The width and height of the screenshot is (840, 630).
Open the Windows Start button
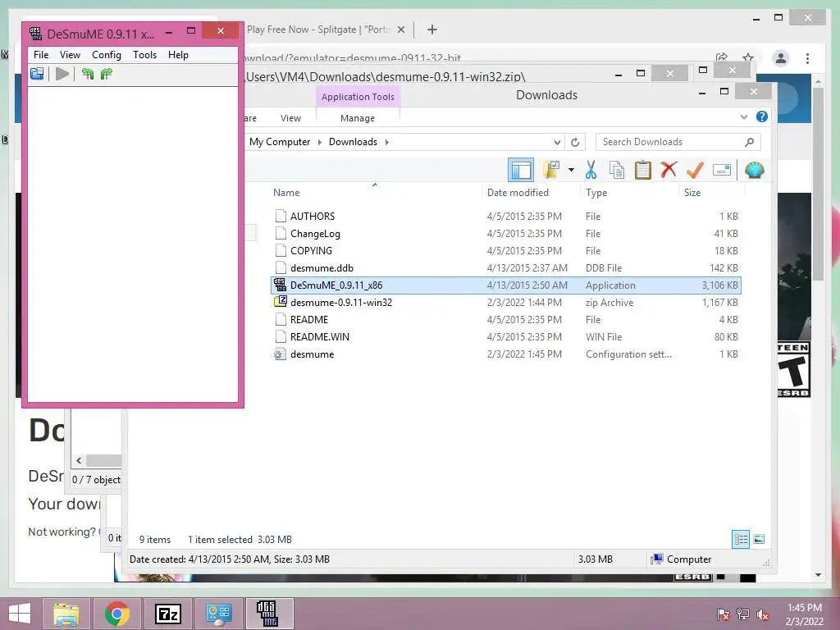pos(20,614)
